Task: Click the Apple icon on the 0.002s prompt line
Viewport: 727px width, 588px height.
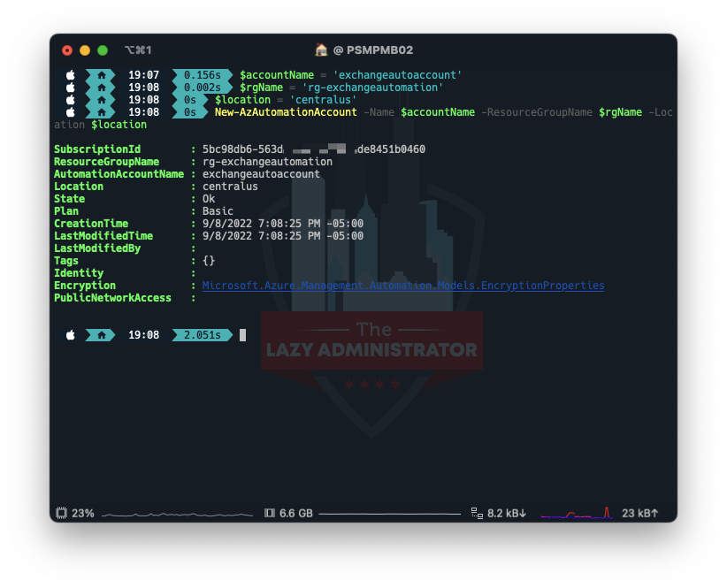Action: (x=71, y=88)
